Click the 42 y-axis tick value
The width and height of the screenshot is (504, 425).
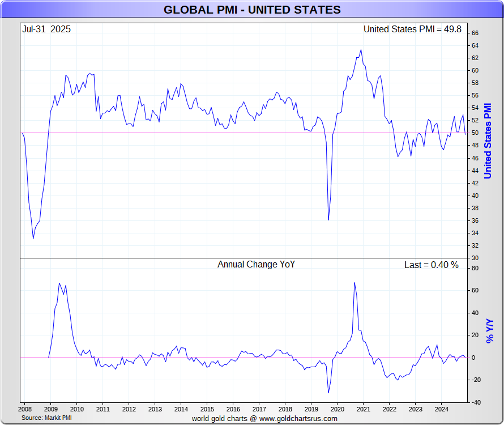click(x=475, y=184)
